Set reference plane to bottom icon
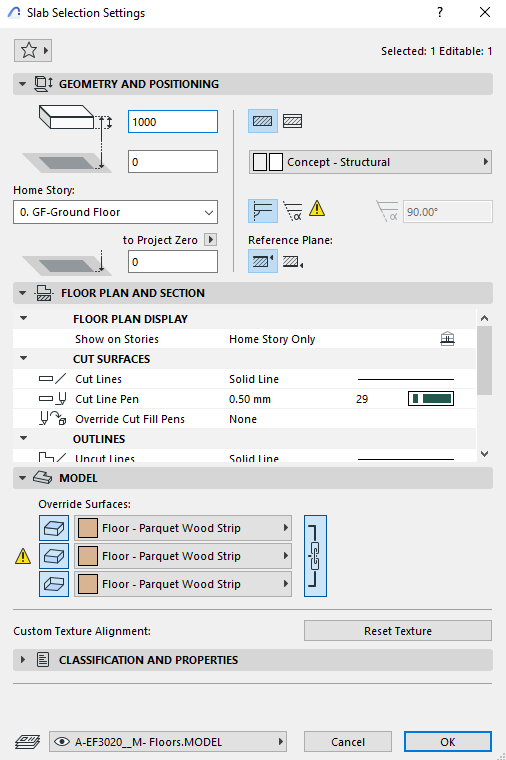Image resolution: width=506 pixels, height=760 pixels. pyautogui.click(x=293, y=262)
